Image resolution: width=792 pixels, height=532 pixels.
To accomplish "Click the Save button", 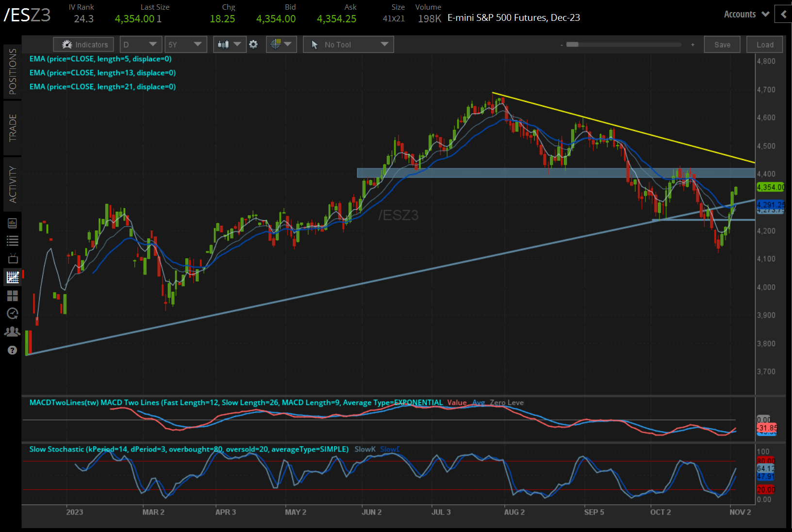I will (722, 44).
